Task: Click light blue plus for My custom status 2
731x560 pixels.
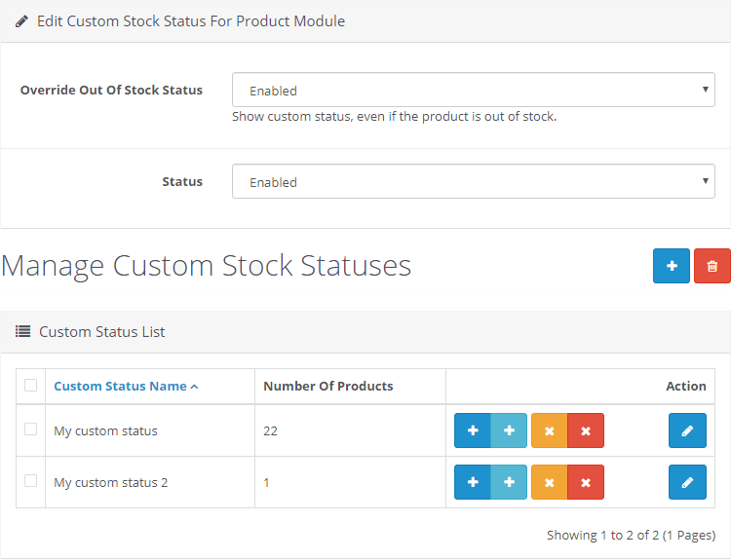Action: click(x=509, y=482)
